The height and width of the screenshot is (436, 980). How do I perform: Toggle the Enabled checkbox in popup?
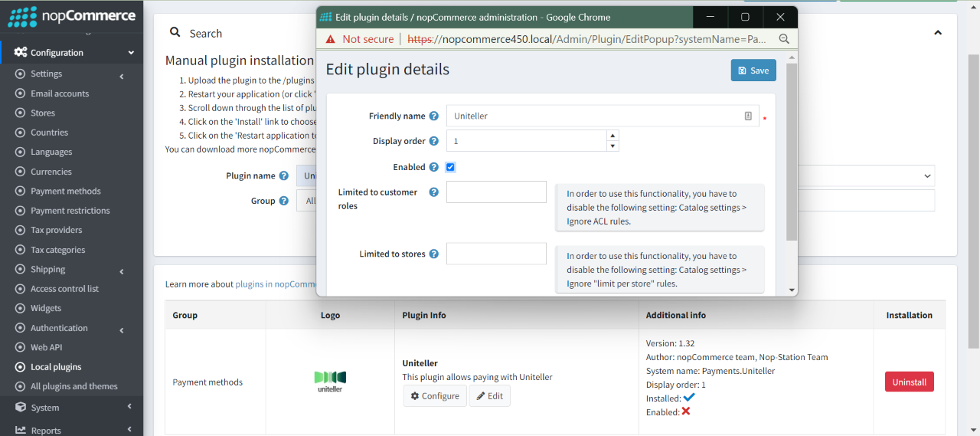pos(451,167)
